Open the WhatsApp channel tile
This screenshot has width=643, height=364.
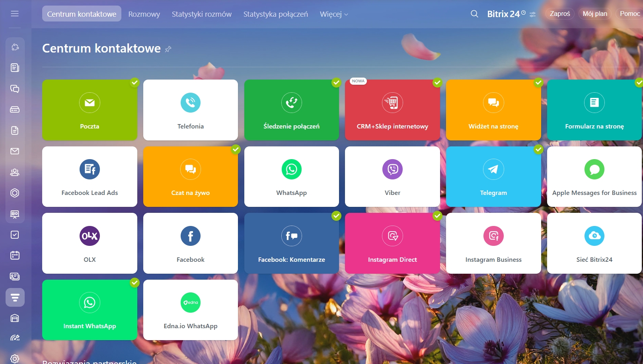tap(291, 177)
